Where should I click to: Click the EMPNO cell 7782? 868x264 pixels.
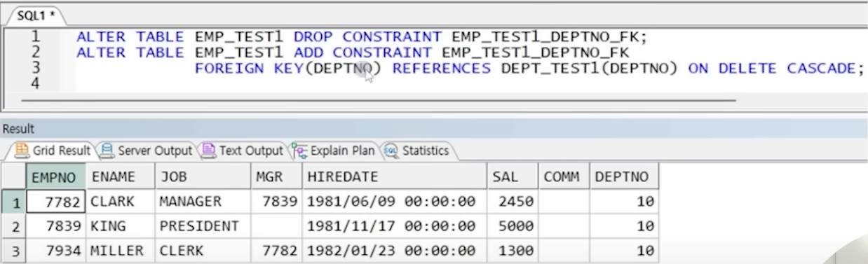tap(57, 202)
